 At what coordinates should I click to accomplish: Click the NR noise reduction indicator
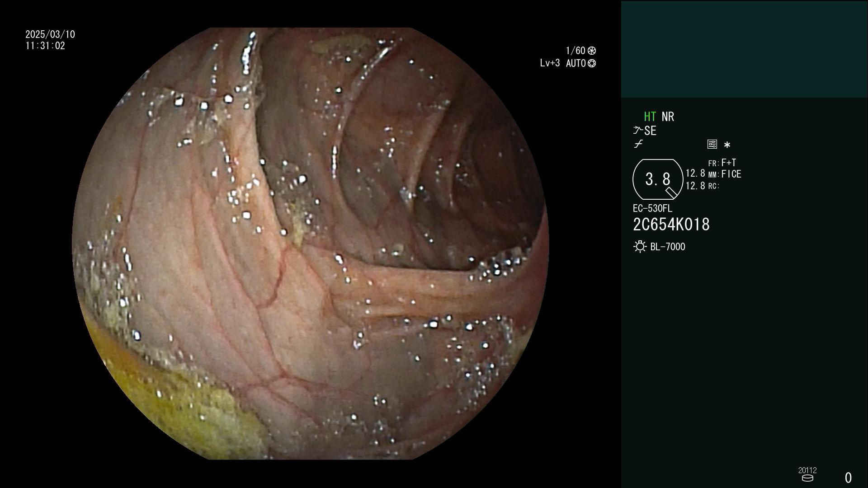tap(668, 117)
